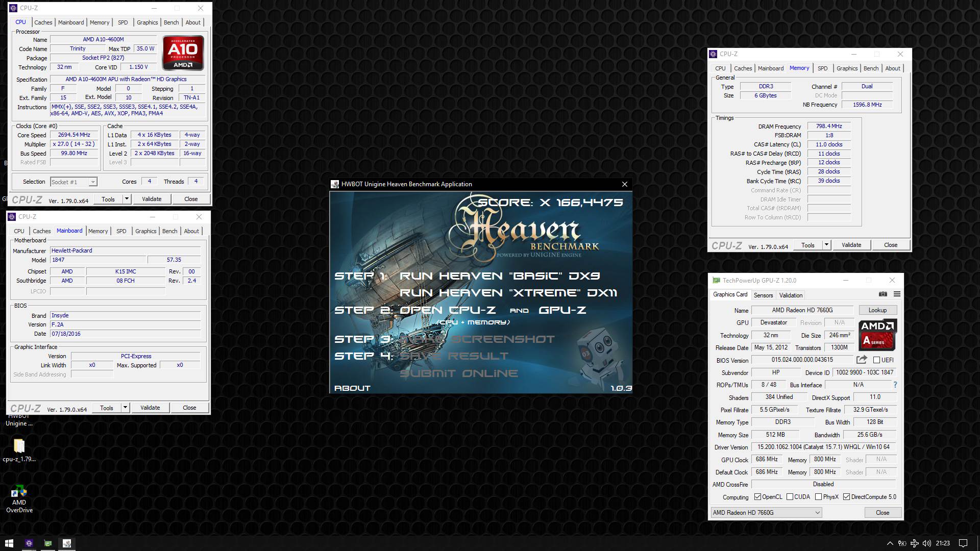This screenshot has height=551, width=980.
Task: Click the network icon in system tray
Action: pyautogui.click(x=915, y=543)
